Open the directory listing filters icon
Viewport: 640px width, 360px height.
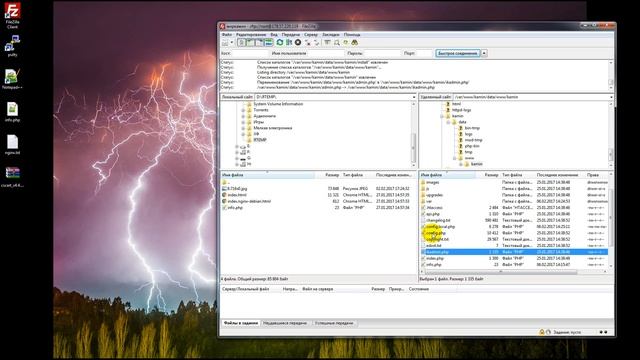click(x=328, y=42)
